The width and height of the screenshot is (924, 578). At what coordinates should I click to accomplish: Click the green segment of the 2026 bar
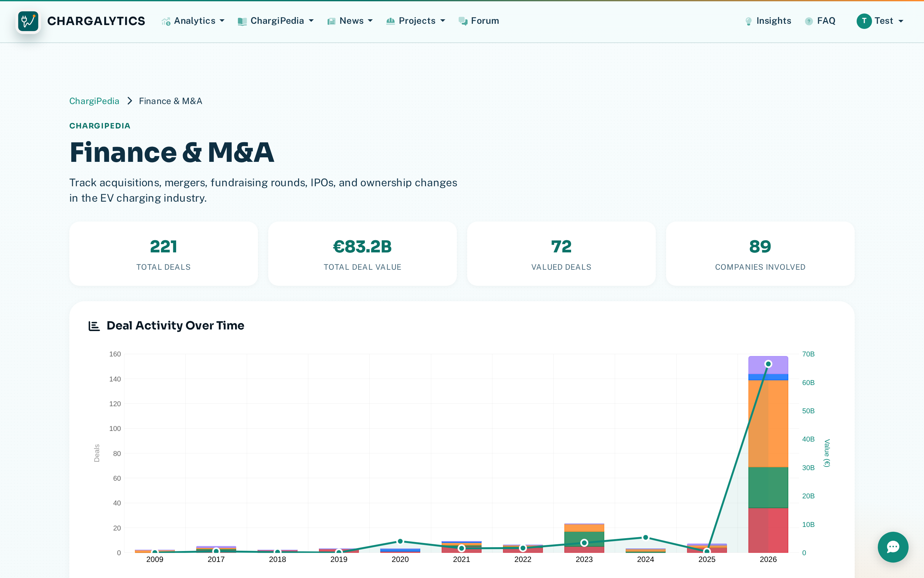768,487
